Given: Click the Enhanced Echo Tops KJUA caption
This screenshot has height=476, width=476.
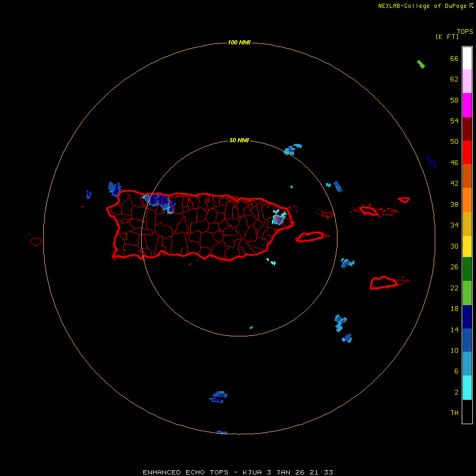Looking at the screenshot, I should [x=238, y=472].
